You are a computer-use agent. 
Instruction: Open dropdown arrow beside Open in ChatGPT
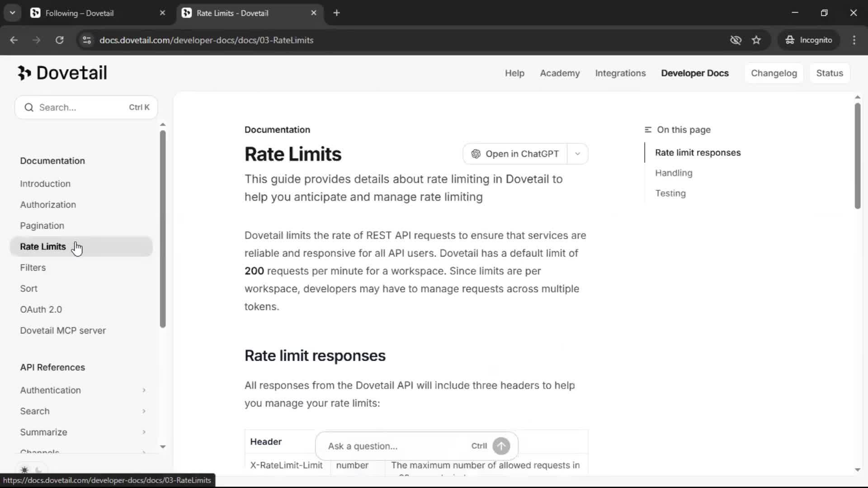point(577,154)
